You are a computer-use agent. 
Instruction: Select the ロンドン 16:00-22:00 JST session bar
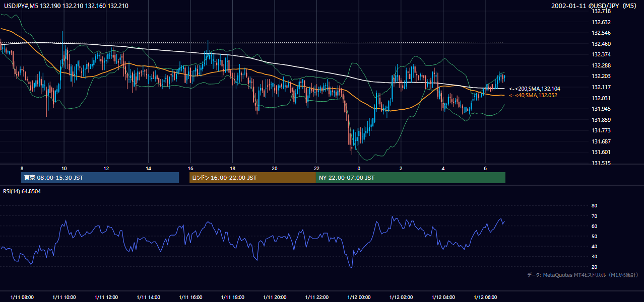(x=252, y=178)
